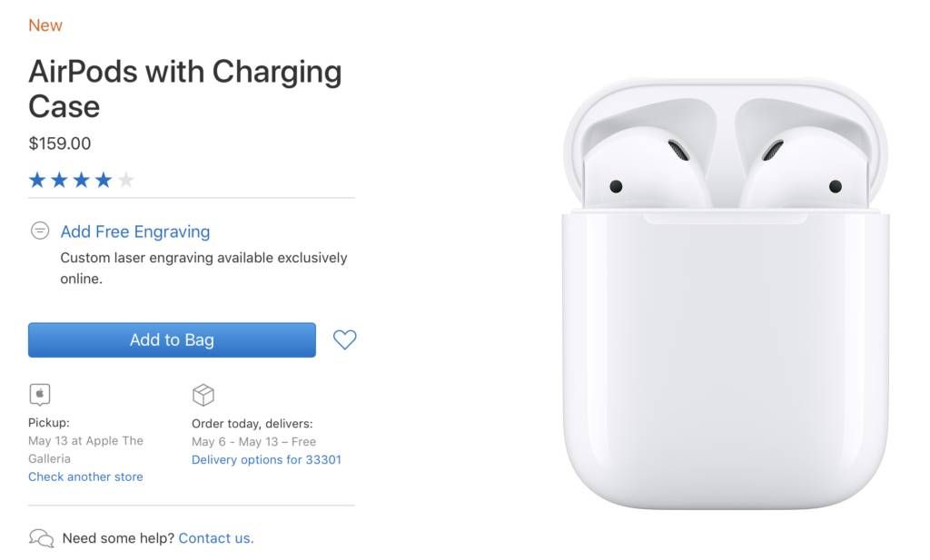Viewport: 930px width, 560px height.
Task: Click the engraving circle icon
Action: tap(40, 231)
